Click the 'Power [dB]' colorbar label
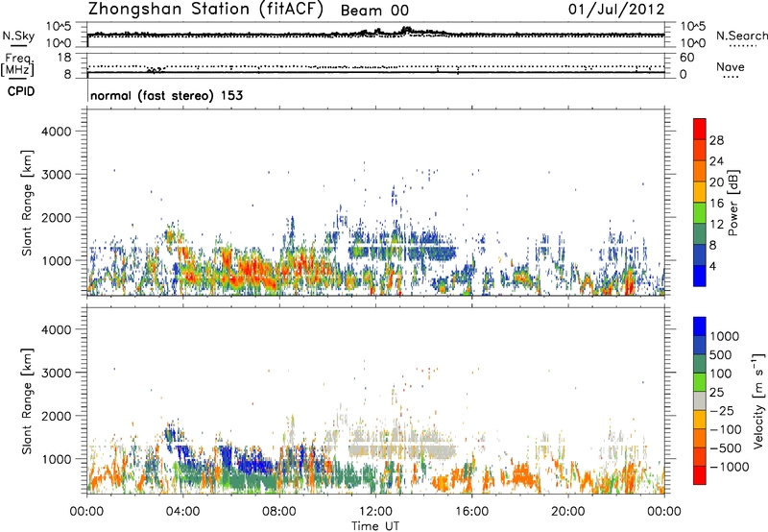This screenshot has width=768, height=532. [732, 203]
